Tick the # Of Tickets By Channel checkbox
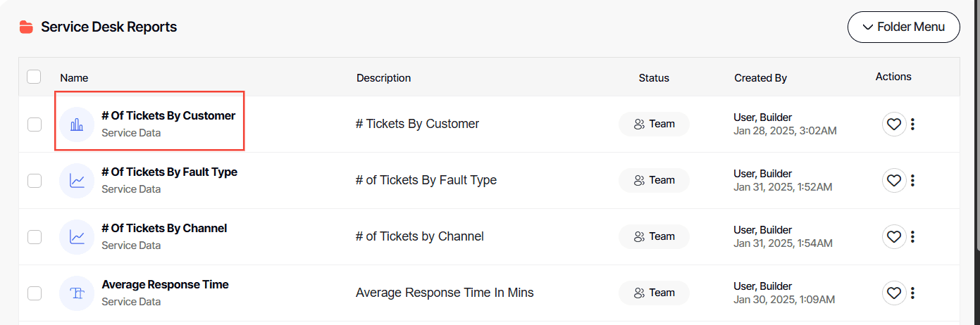980x325 pixels. coord(35,237)
